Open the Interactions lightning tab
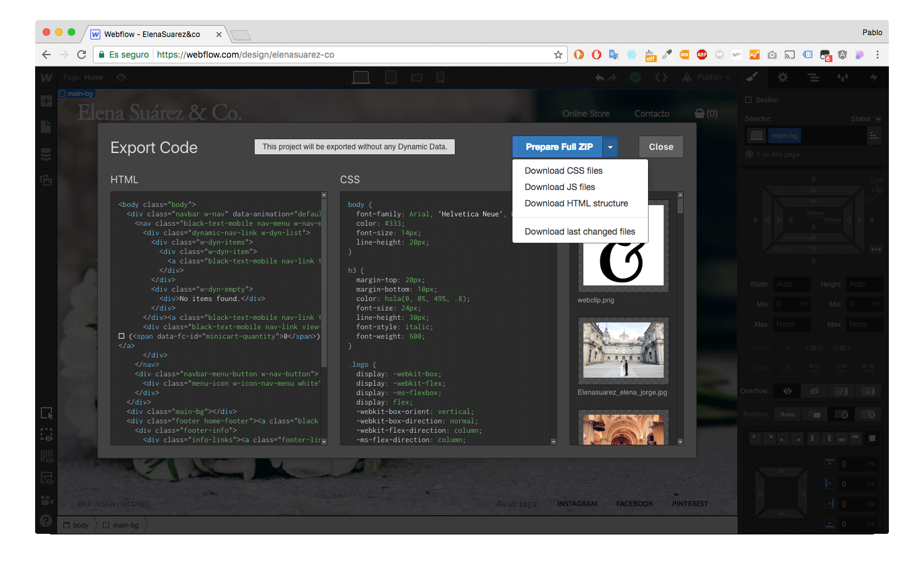924x584 pixels. click(x=873, y=77)
